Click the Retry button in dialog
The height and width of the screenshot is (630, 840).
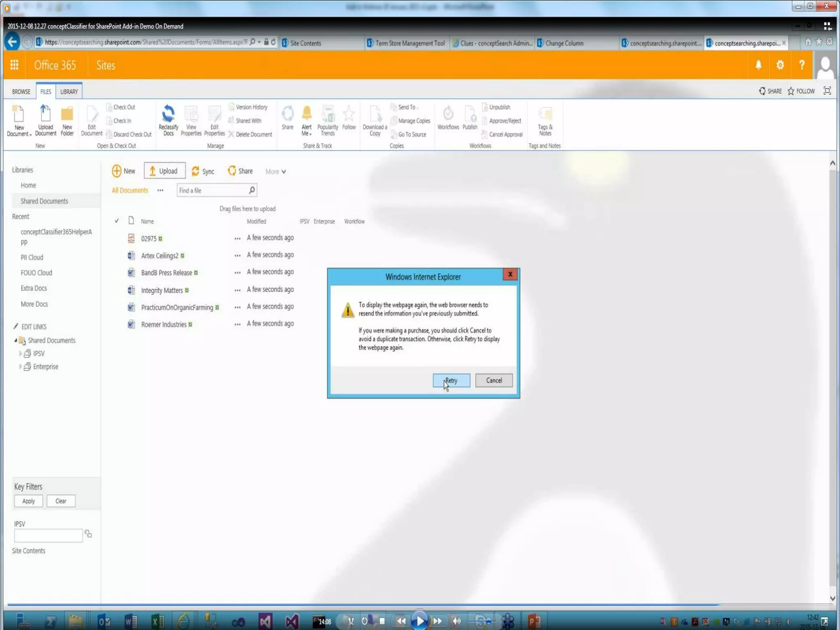[x=451, y=380]
